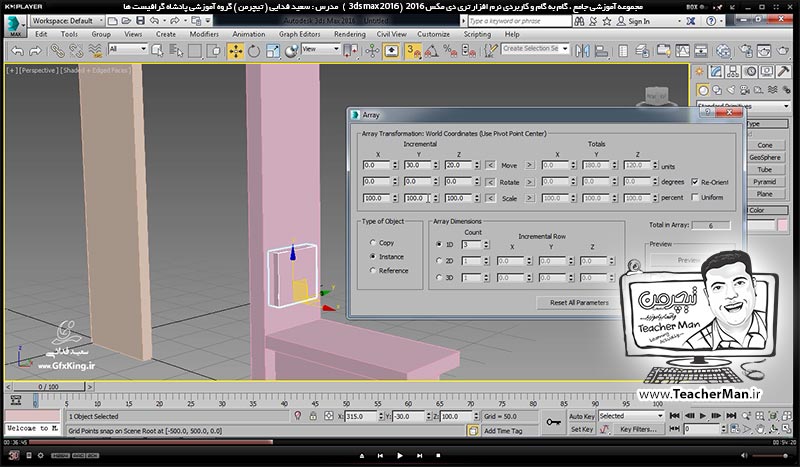This screenshot has height=467, width=800.
Task: Activate the Select and Rotate tool
Action: pyautogui.click(x=254, y=51)
